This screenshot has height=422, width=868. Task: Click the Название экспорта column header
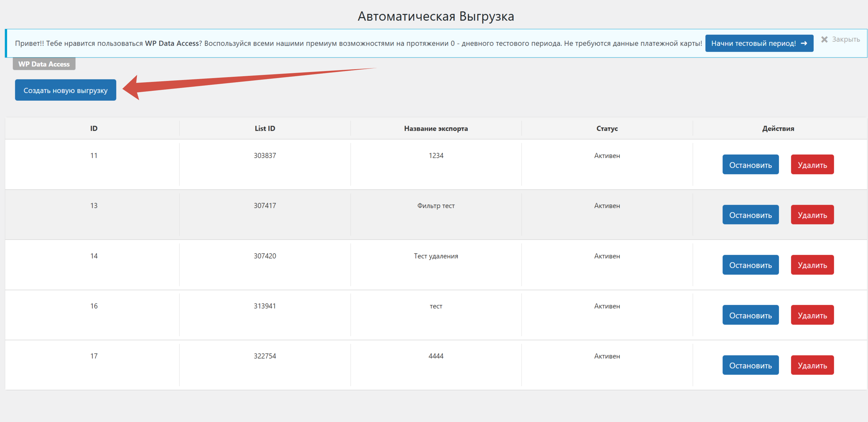tap(436, 128)
